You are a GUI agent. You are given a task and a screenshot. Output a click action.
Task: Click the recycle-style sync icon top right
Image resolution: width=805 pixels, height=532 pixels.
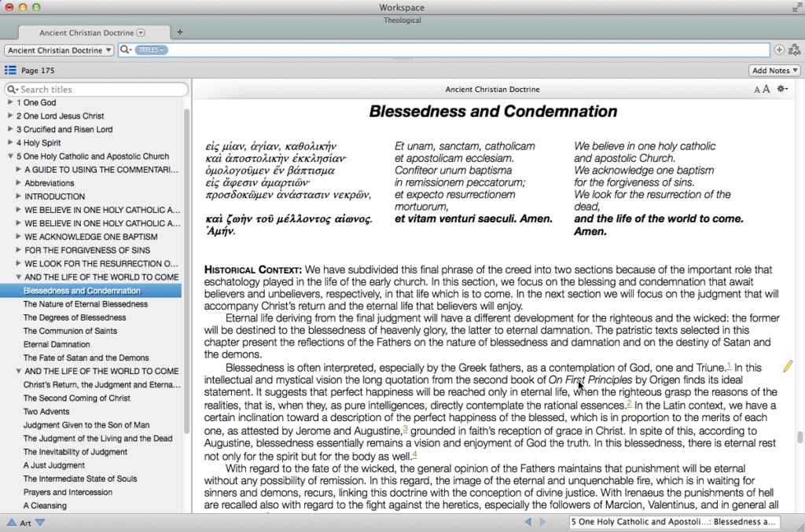(x=795, y=49)
